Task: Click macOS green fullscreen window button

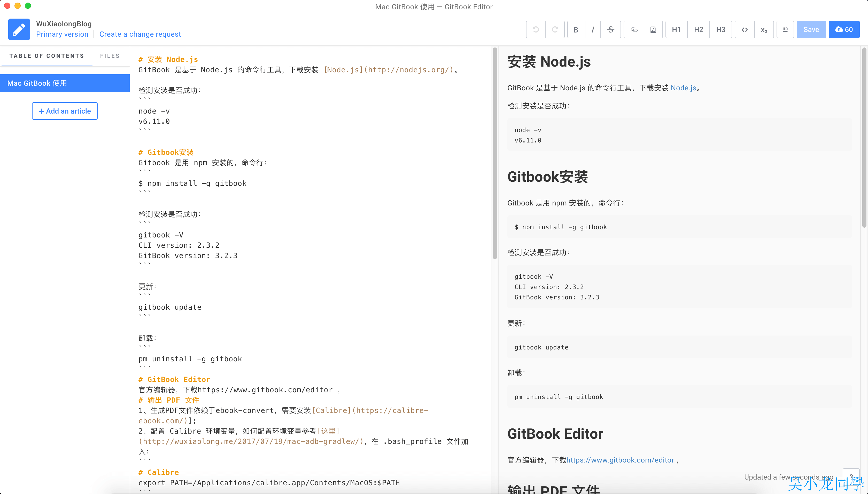Action: tap(28, 6)
